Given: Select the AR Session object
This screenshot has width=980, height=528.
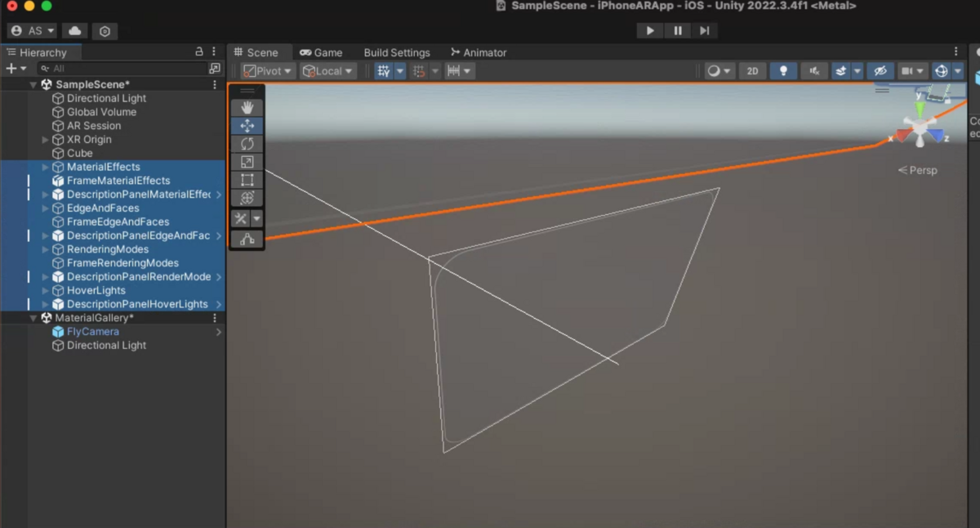Looking at the screenshot, I should pos(94,126).
